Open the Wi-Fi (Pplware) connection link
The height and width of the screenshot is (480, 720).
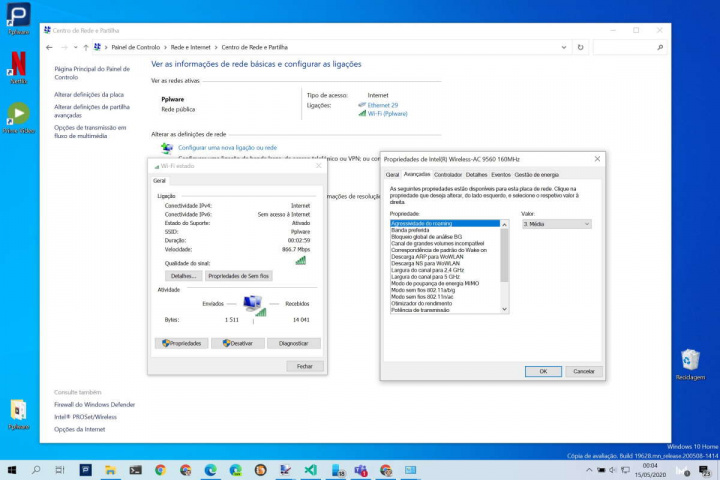[387, 114]
